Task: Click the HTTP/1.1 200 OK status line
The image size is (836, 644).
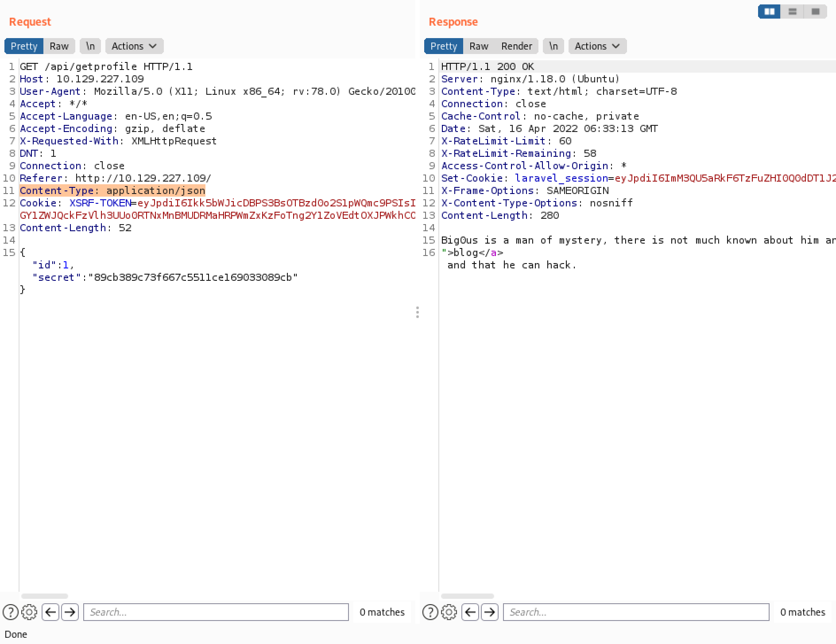Action: (488, 66)
